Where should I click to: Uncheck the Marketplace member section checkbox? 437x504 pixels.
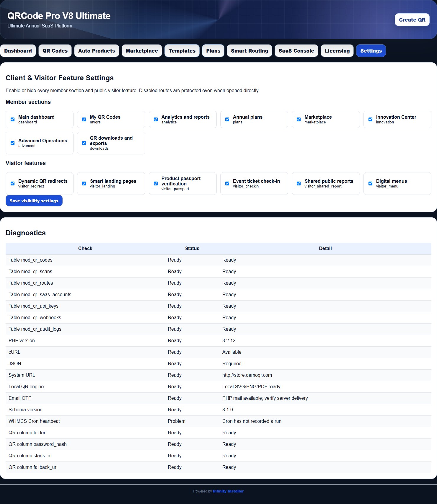coord(299,119)
